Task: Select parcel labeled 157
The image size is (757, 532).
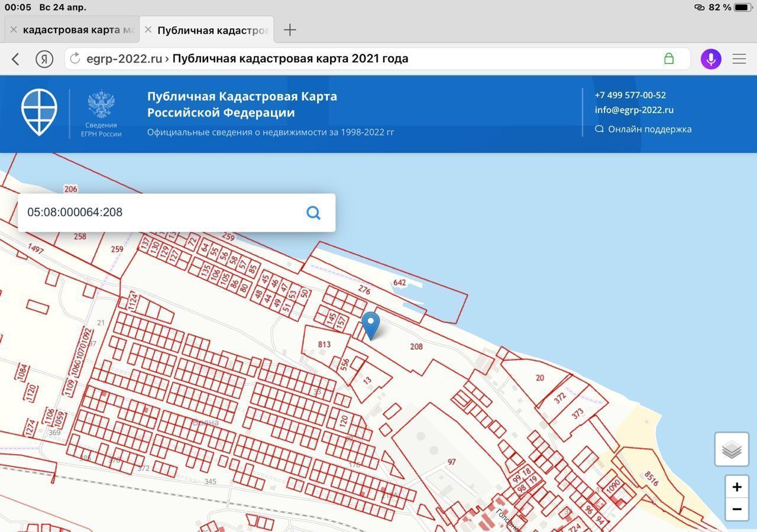Action: (341, 322)
